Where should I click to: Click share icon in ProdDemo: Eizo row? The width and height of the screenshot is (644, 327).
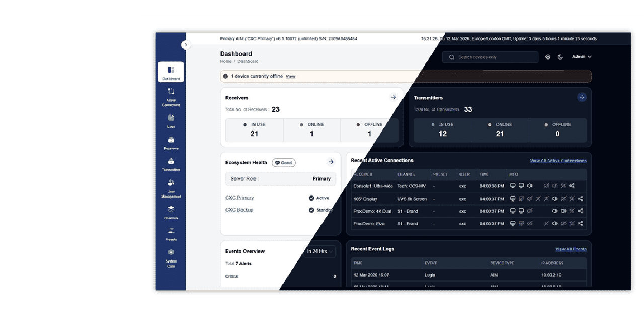pos(580,224)
